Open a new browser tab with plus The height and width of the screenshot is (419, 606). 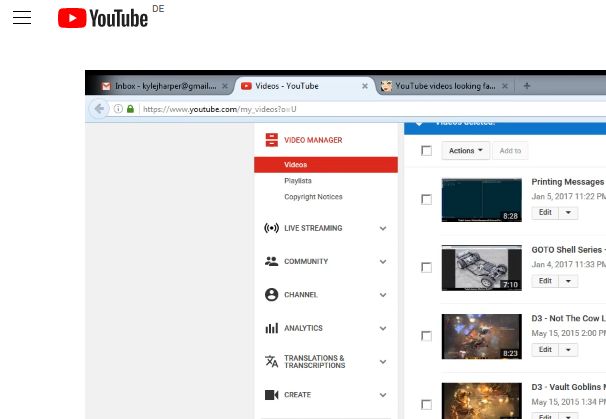point(526,86)
